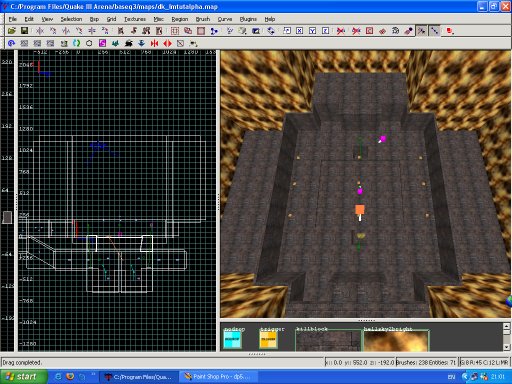Rotate selection around the Z axis
This screenshot has height=384, width=512.
pos(105,31)
